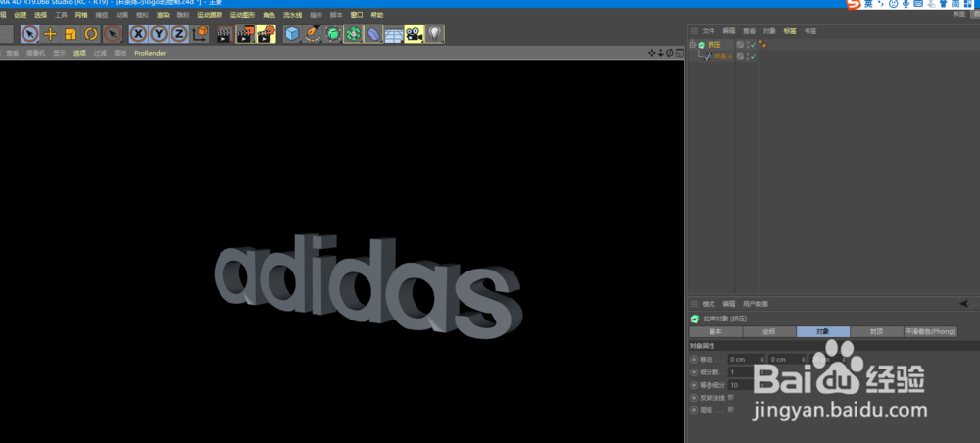Open the Floor environment grid icon
The width and height of the screenshot is (980, 443).
(x=393, y=35)
